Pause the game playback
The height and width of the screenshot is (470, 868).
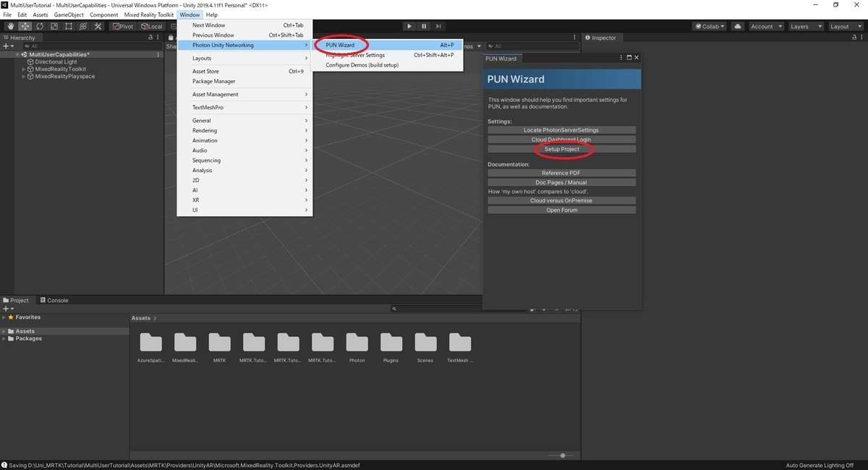click(425, 26)
